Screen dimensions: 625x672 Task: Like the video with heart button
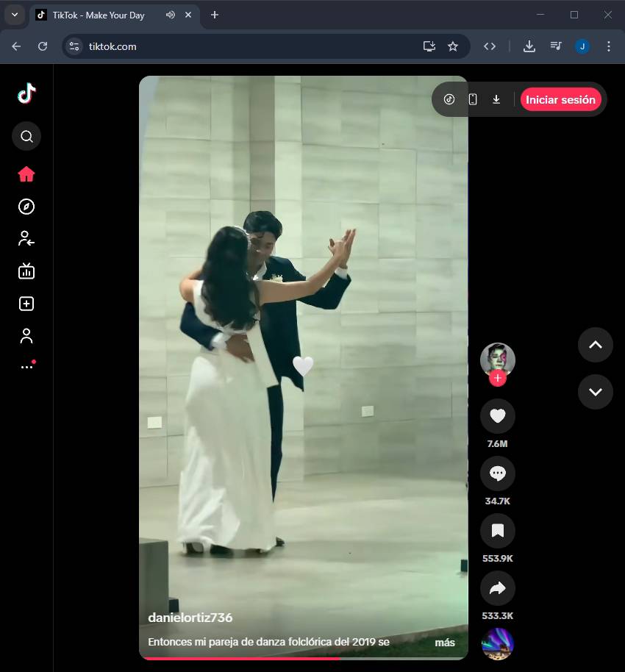click(x=497, y=416)
